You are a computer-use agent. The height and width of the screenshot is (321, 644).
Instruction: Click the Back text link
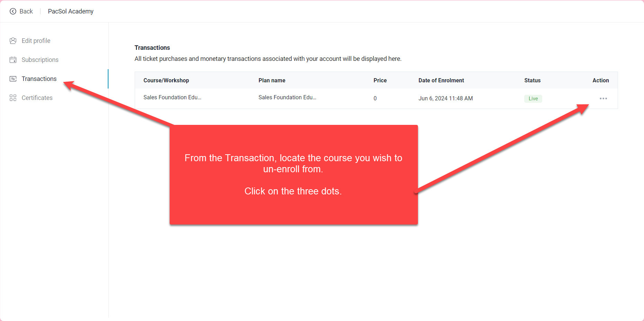pyautogui.click(x=26, y=11)
